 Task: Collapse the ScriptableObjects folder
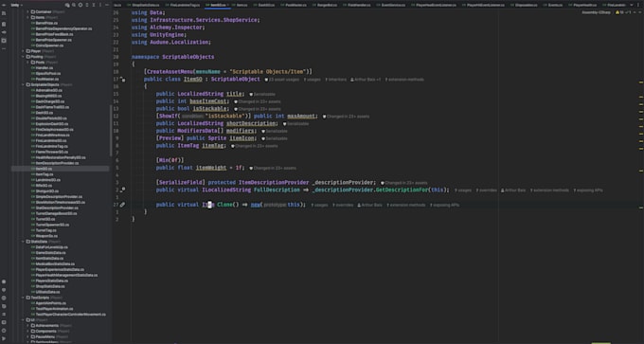tap(24, 84)
